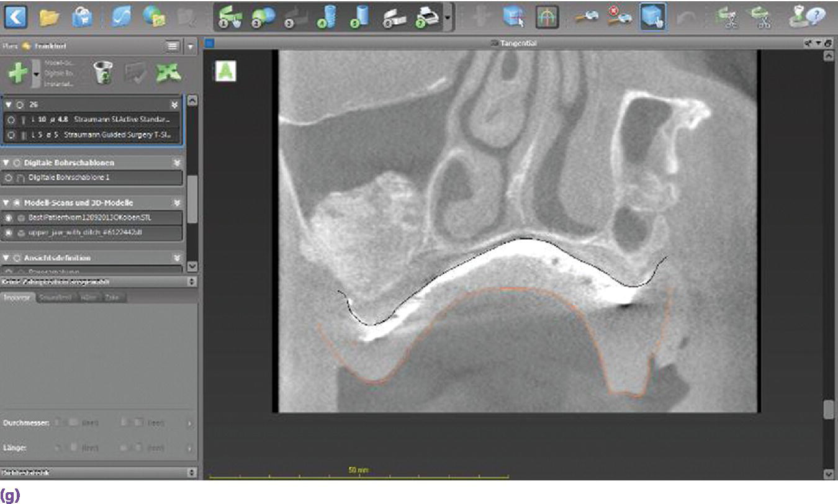
Task: Open the help question mark icon
Action: [x=806, y=17]
